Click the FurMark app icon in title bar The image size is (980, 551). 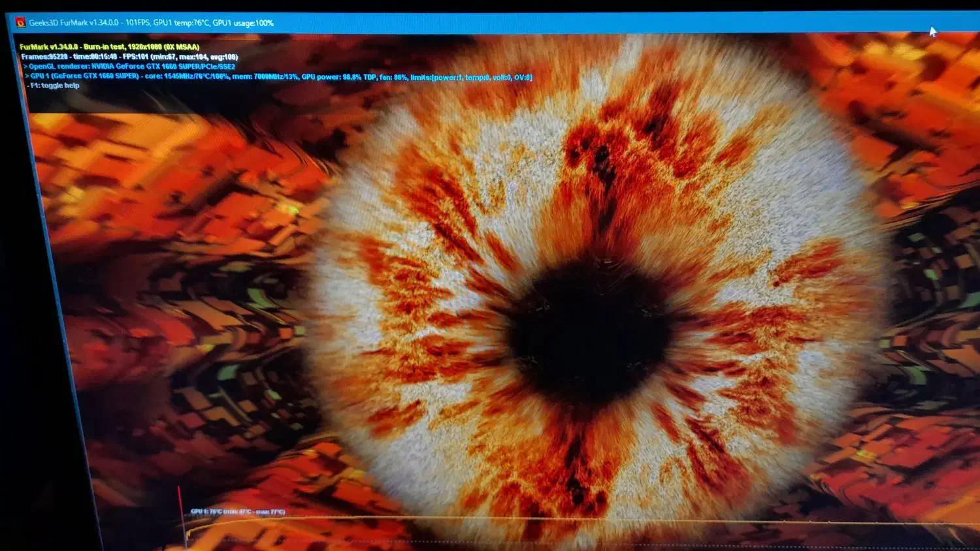20,23
